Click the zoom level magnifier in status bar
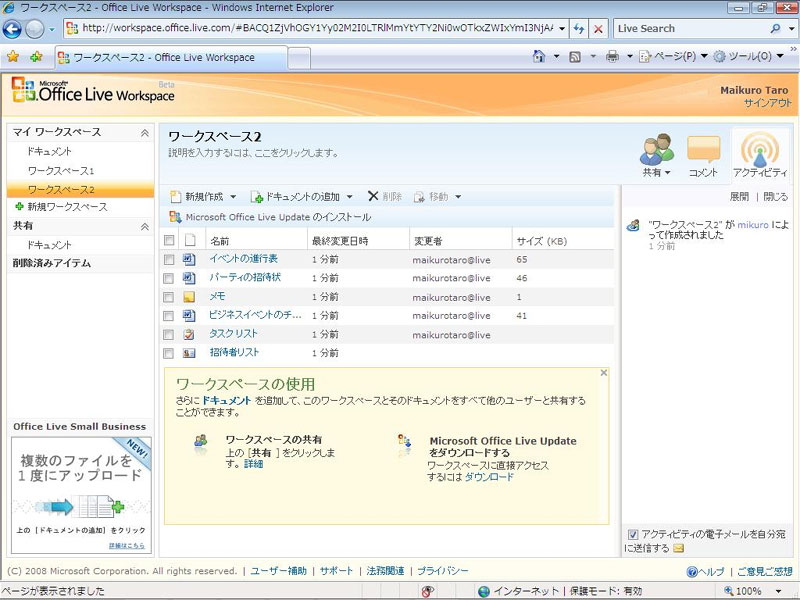 pos(729,591)
